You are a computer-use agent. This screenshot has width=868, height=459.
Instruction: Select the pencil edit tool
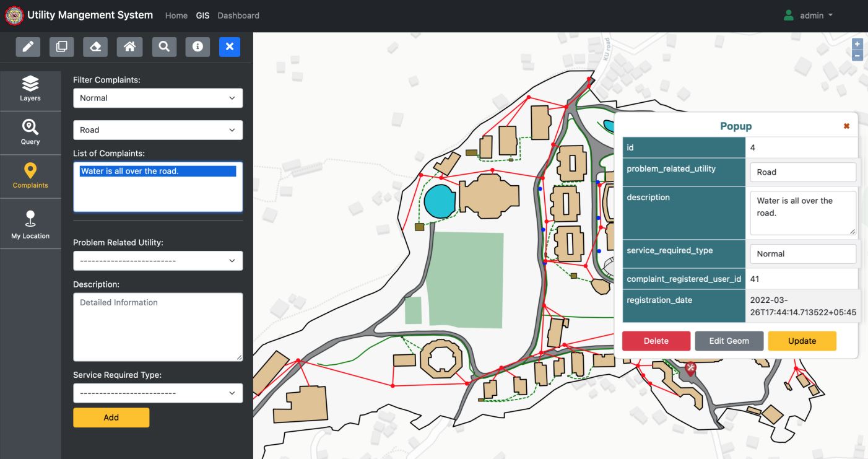(27, 47)
